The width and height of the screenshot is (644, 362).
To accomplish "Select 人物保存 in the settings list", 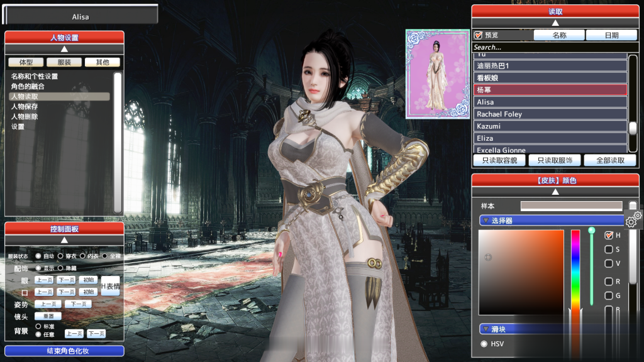I will pos(25,107).
